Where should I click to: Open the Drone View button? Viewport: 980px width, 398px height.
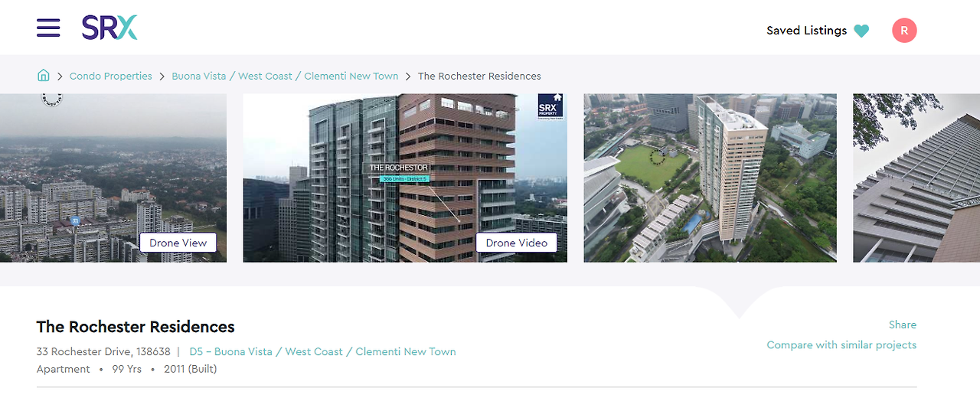[x=178, y=243]
